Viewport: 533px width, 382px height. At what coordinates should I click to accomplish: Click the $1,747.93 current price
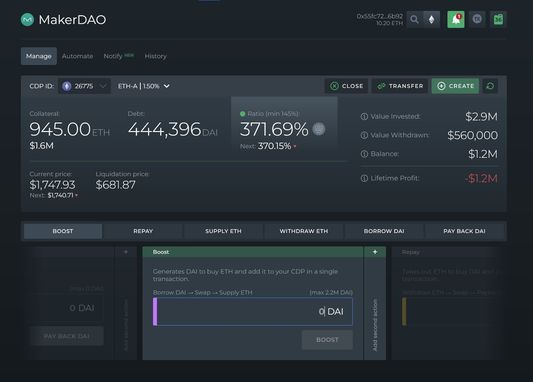click(x=52, y=185)
